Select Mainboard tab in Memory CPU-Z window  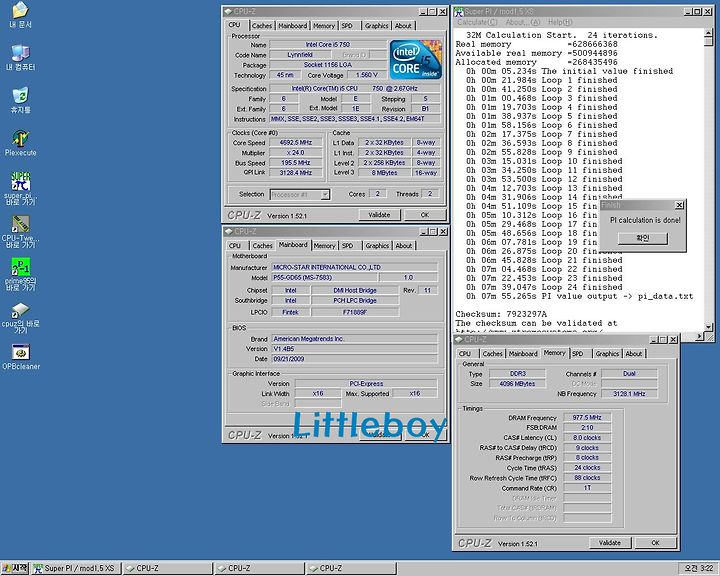pyautogui.click(x=523, y=354)
